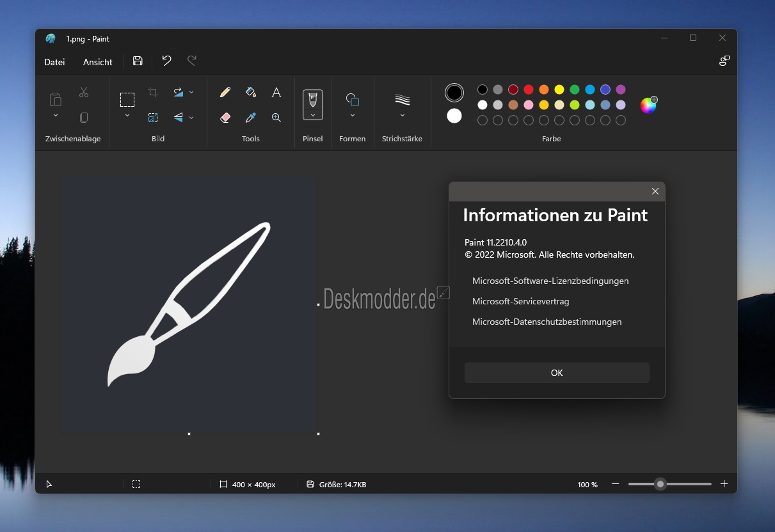Undo the last action
Screen dimensions: 775x532
(x=166, y=61)
